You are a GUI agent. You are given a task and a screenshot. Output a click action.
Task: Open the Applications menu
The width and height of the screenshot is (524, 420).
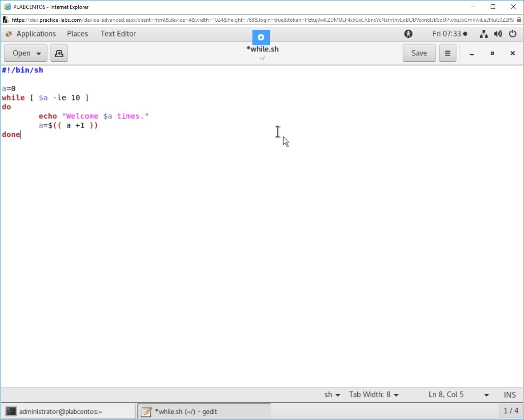point(31,34)
